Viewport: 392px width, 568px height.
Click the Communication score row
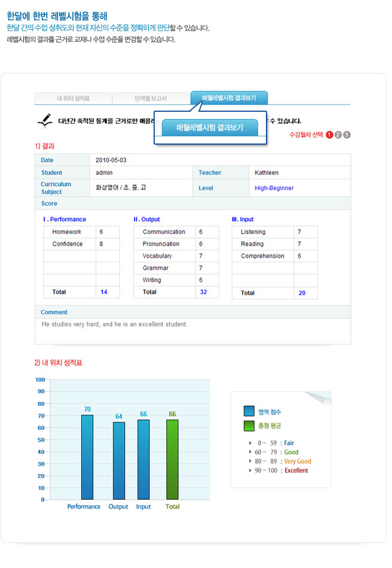click(x=176, y=232)
